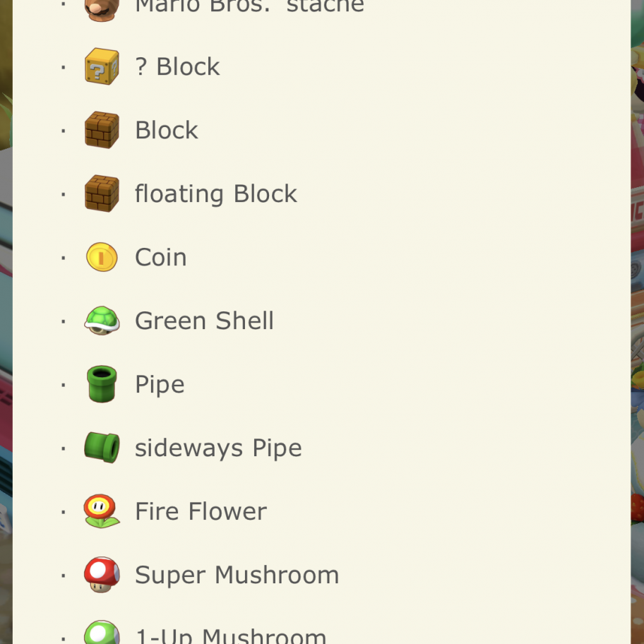Select the red Super Mushroom icon

tap(102, 575)
